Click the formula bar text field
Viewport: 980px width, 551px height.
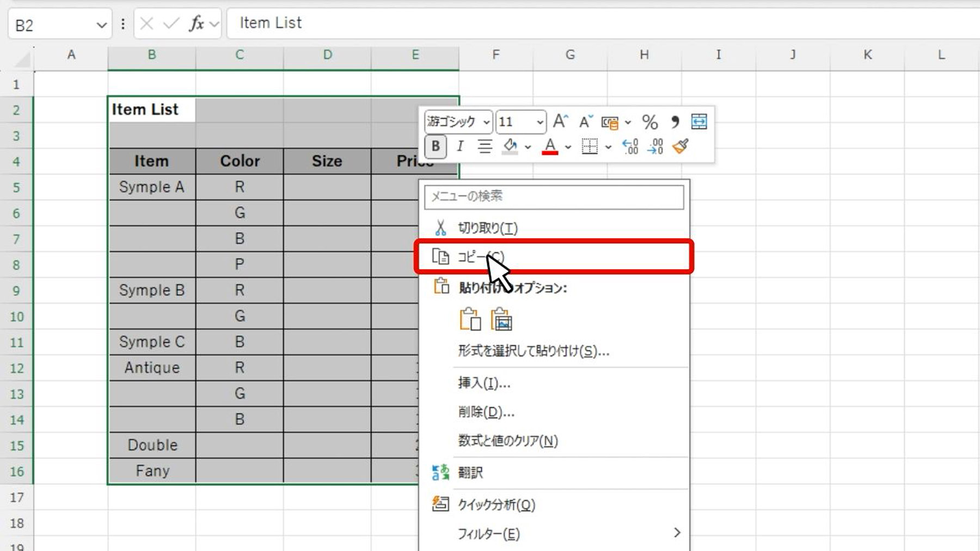click(x=603, y=23)
